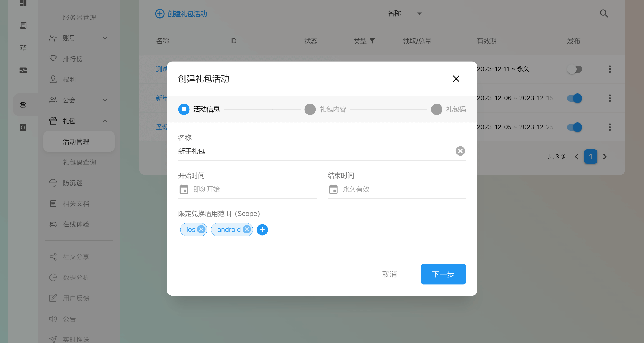Image resolution: width=644 pixels, height=343 pixels.
Task: Click the 下一步 button
Action: [443, 274]
